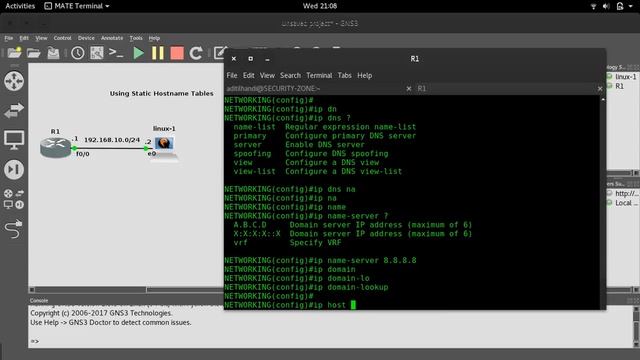Viewport: 640px width, 360px height.
Task: Select the R1 router on the canvas
Action: point(56,147)
